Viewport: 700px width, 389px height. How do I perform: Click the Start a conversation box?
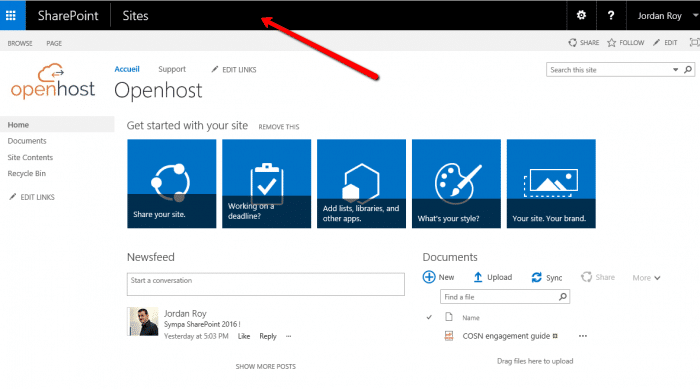tap(266, 284)
